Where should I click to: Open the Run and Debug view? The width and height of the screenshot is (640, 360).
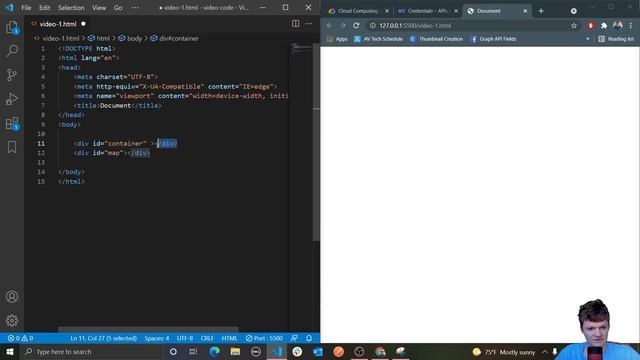12,99
